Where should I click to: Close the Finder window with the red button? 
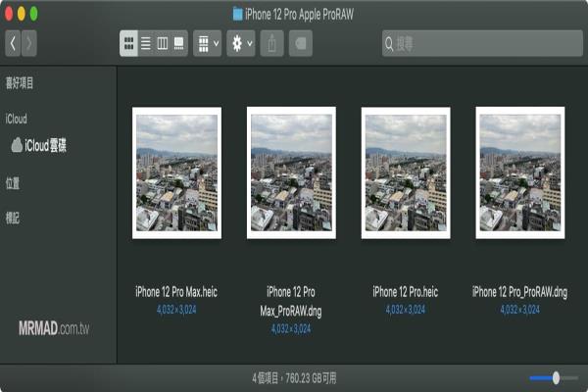pyautogui.click(x=8, y=14)
